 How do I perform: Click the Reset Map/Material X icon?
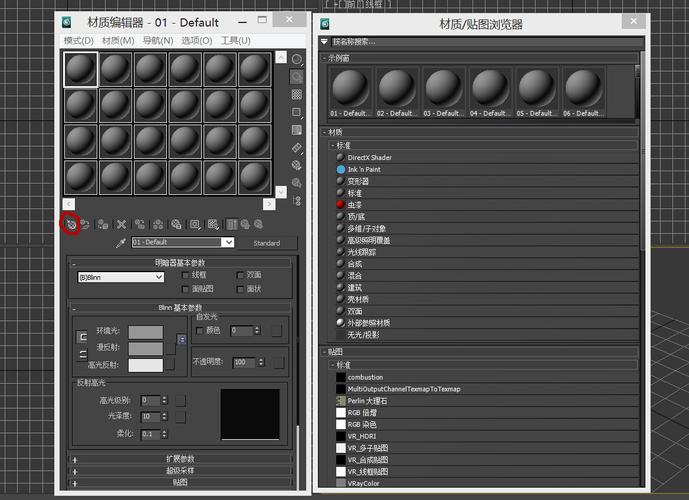[x=121, y=224]
